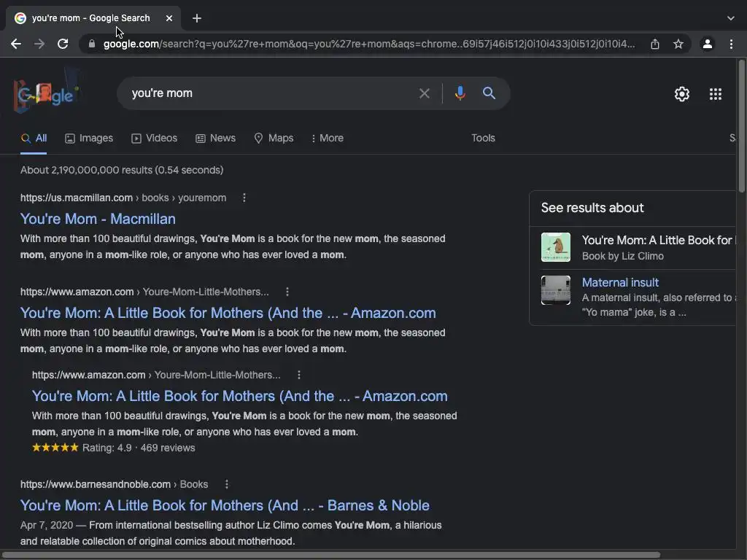Open the Chrome profile icon
The image size is (747, 560).
(x=708, y=44)
